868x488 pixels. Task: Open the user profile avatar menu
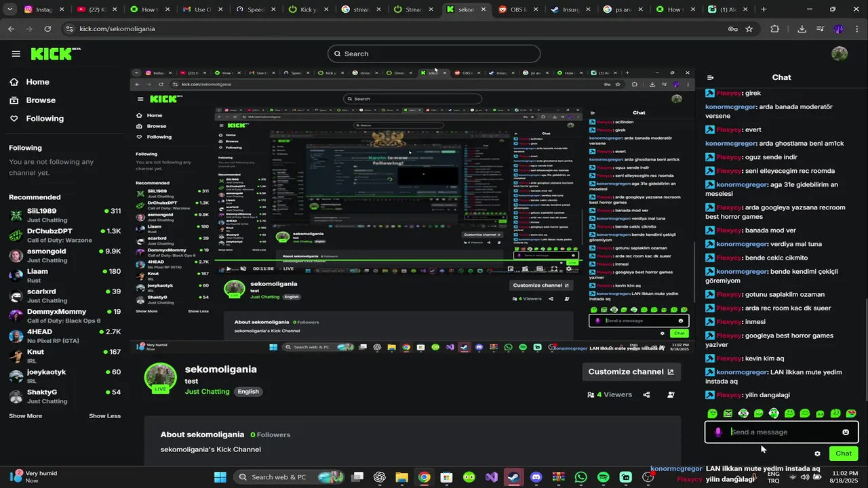[840, 54]
